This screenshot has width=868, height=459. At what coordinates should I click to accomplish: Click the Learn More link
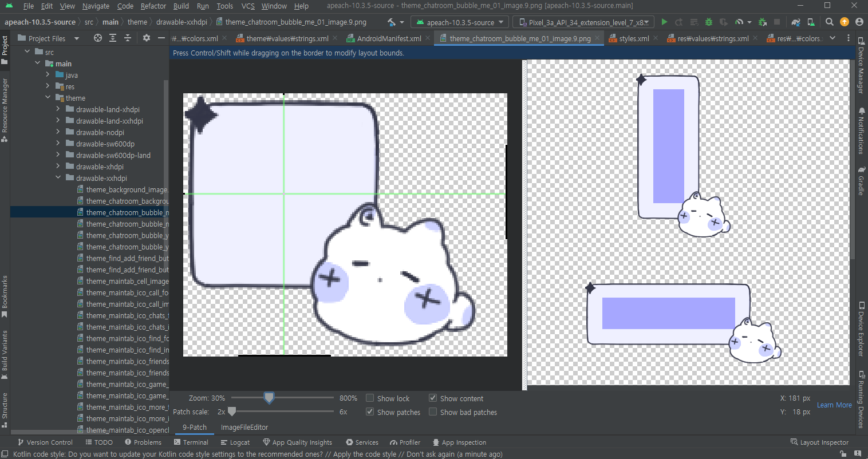click(x=834, y=405)
